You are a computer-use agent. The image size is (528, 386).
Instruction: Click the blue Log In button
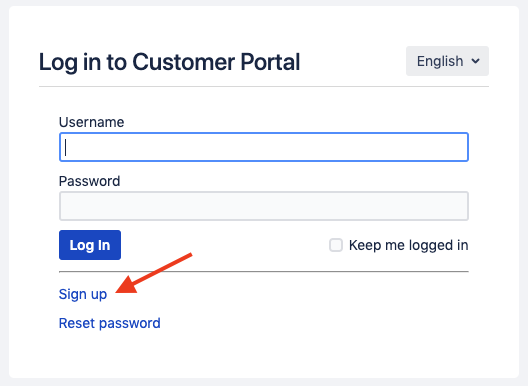pos(90,245)
